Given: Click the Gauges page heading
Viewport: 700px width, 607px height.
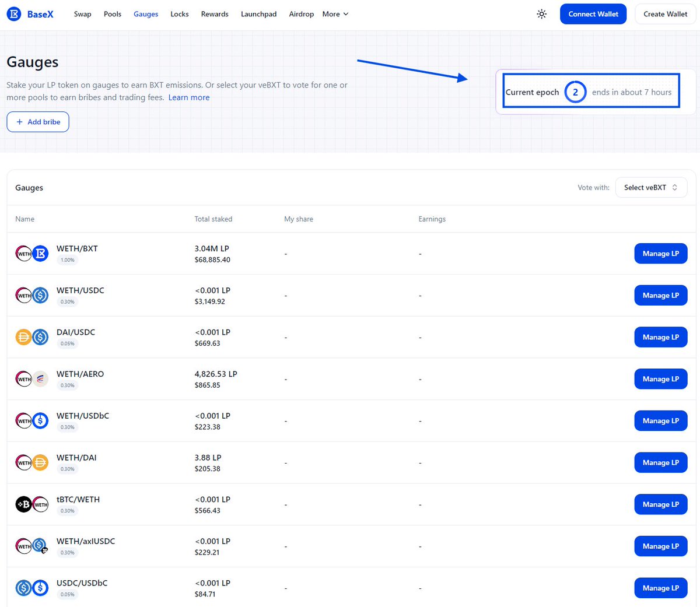Looking at the screenshot, I should [33, 62].
